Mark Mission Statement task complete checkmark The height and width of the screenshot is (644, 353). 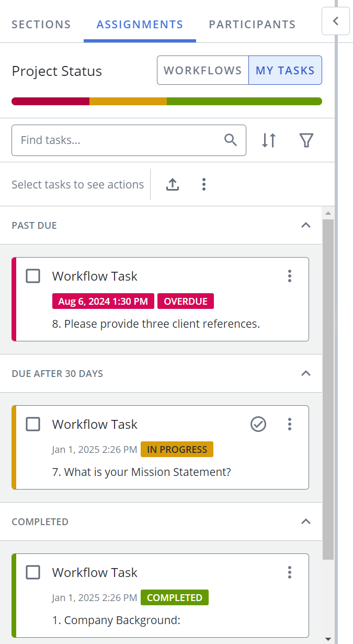pyautogui.click(x=258, y=424)
